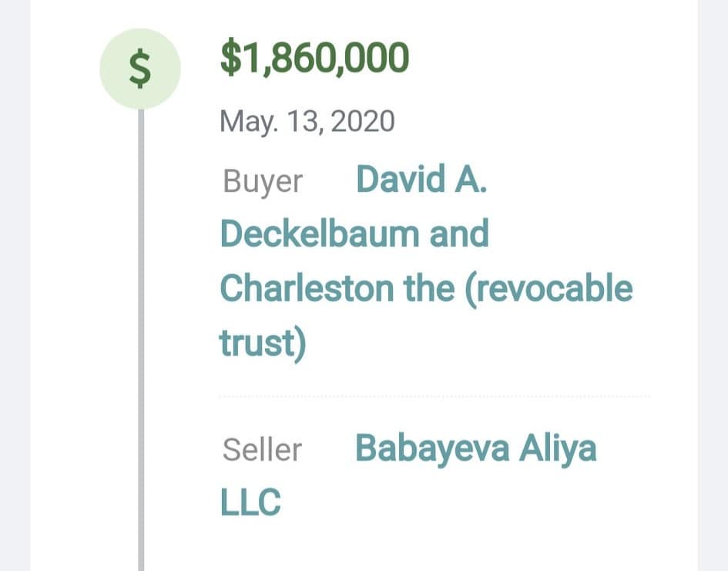Click the gray vertical timeline line
Image resolution: width=728 pixels, height=571 pixels.
tap(141, 340)
